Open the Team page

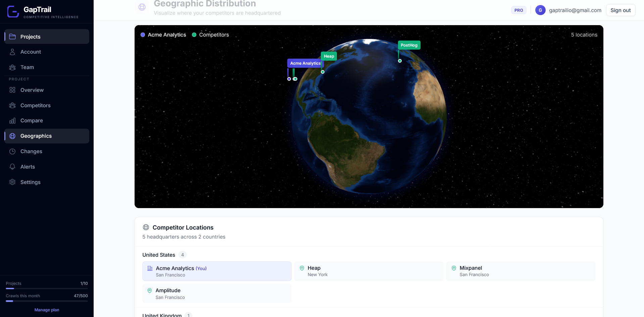47,67
